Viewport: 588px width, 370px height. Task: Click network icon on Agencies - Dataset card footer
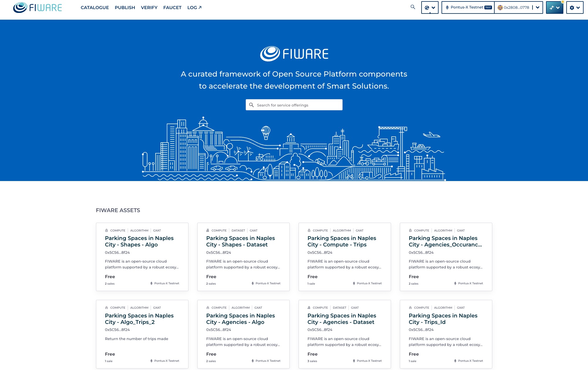click(354, 361)
